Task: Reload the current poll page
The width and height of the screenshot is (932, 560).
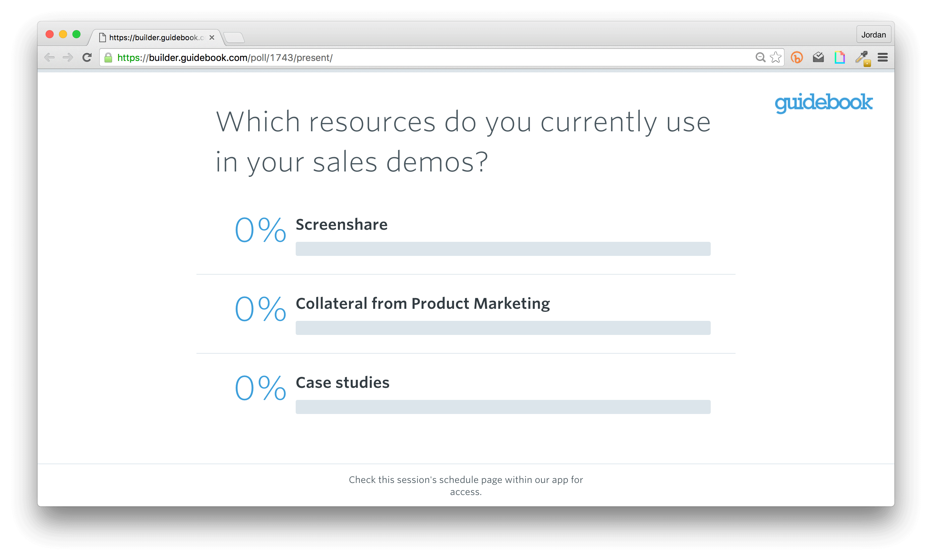Action: click(x=86, y=57)
